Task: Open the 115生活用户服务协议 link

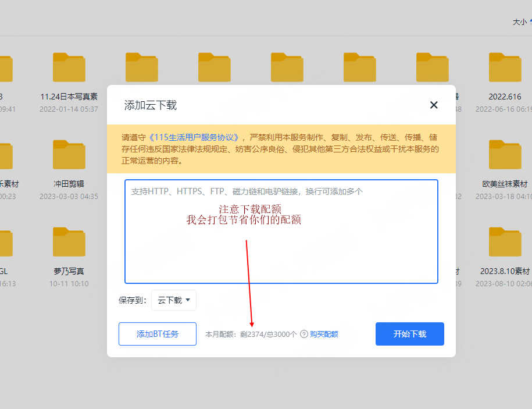Action: click(195, 137)
